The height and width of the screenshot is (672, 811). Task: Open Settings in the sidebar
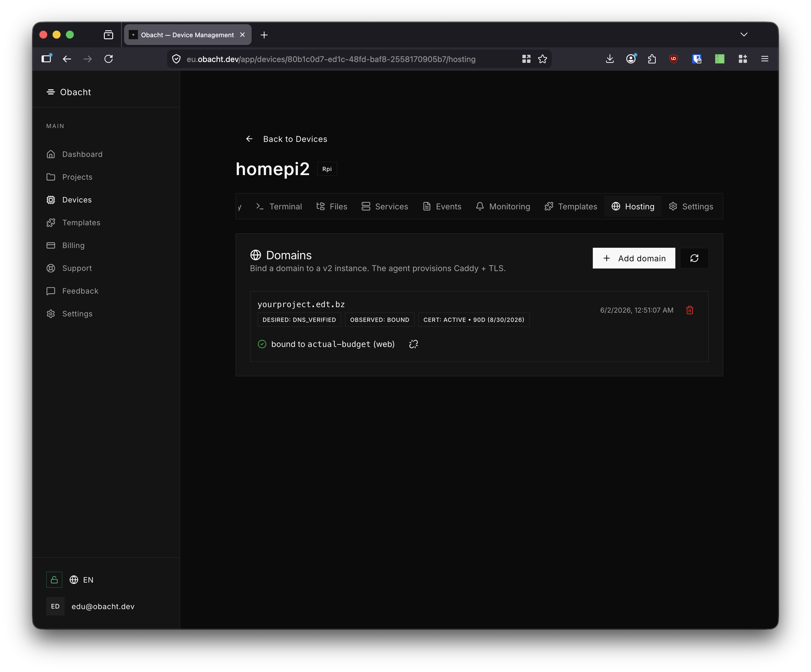69,314
